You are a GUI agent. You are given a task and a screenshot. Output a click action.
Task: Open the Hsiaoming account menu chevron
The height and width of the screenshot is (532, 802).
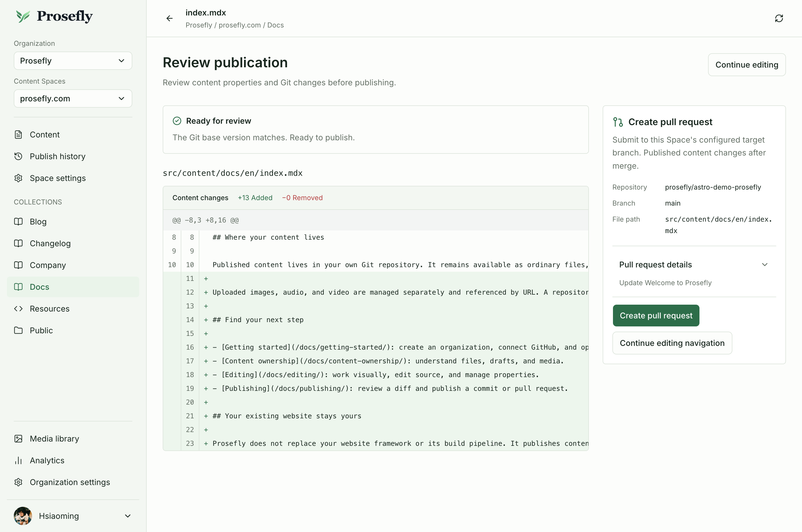pos(128,516)
